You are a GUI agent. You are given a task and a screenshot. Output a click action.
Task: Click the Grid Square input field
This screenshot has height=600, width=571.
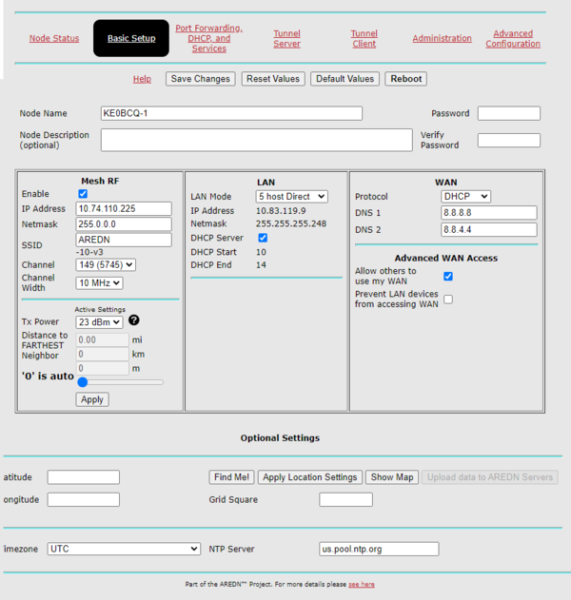pyautogui.click(x=346, y=499)
